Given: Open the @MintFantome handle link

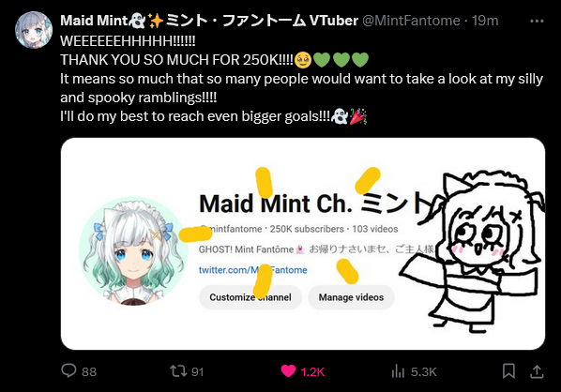Looking at the screenshot, I should click(x=411, y=21).
